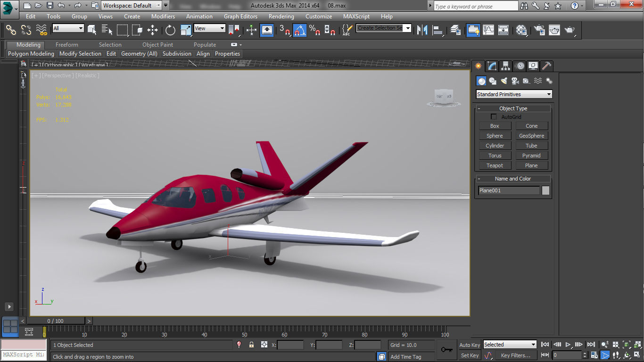The width and height of the screenshot is (644, 362).
Task: Open reference coordinate system View dropdown
Action: [209, 28]
